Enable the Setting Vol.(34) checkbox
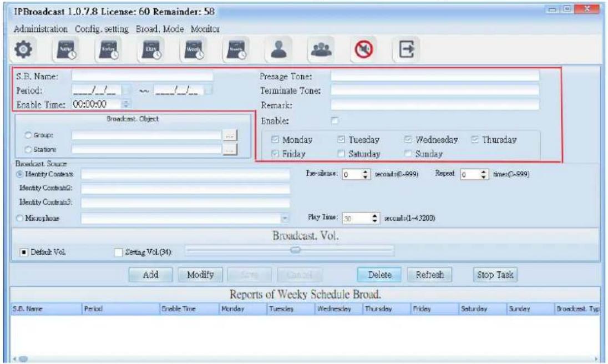 (118, 252)
